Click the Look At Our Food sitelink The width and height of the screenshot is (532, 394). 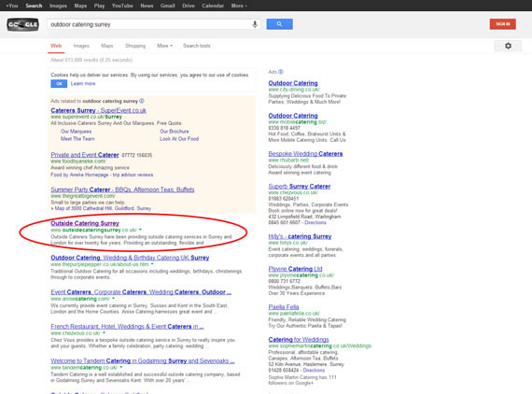click(x=179, y=139)
